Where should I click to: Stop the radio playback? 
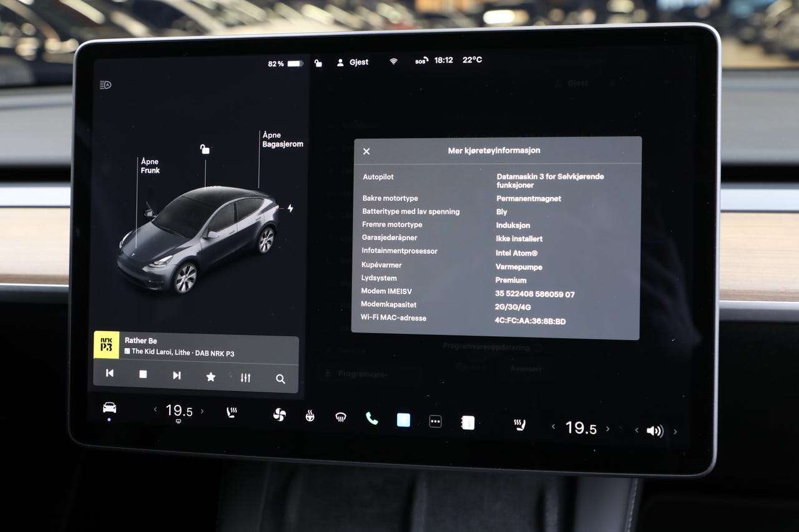click(x=143, y=374)
